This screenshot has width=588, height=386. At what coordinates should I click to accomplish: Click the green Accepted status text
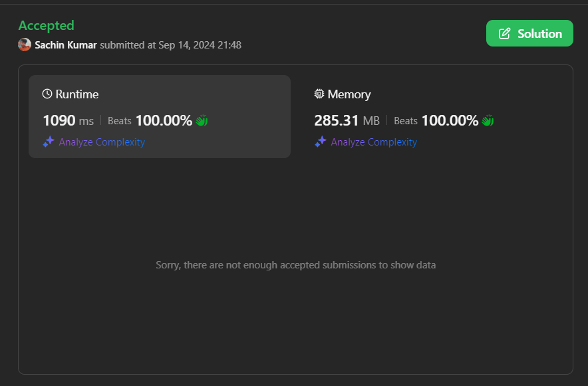tap(46, 25)
